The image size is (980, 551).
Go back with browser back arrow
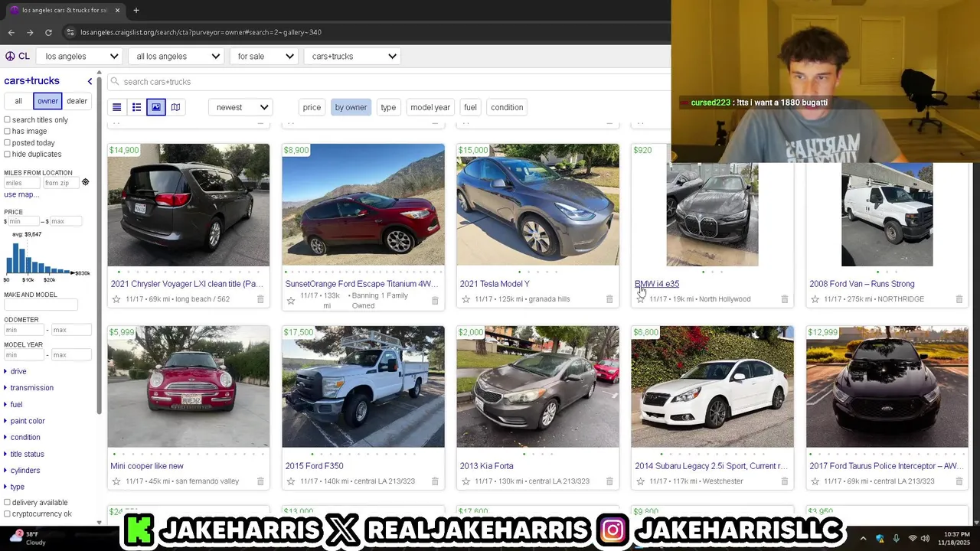pyautogui.click(x=11, y=32)
